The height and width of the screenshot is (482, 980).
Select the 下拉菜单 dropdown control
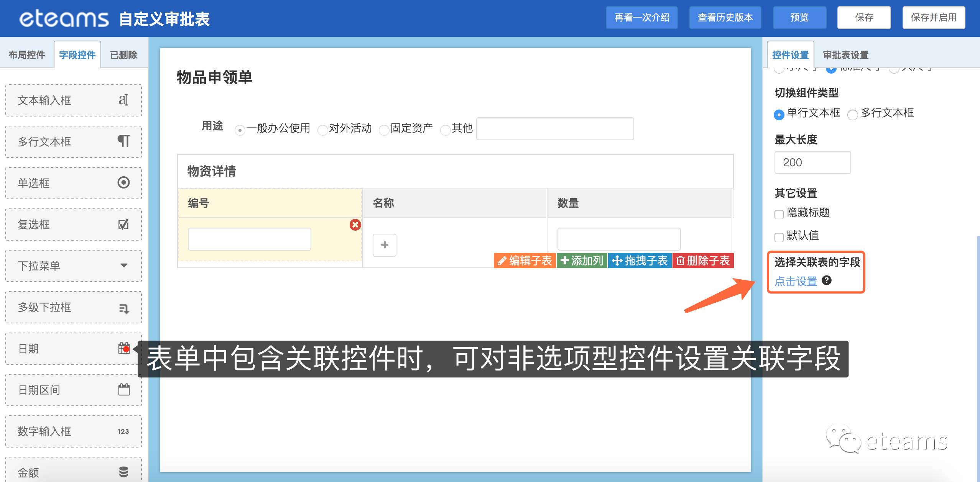point(73,266)
